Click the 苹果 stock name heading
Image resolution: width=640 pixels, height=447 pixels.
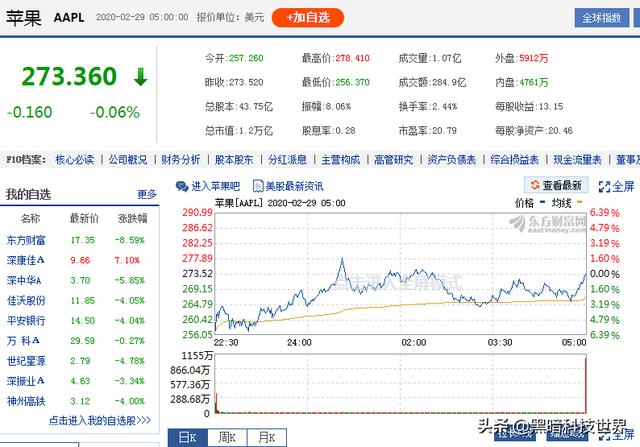click(x=23, y=18)
